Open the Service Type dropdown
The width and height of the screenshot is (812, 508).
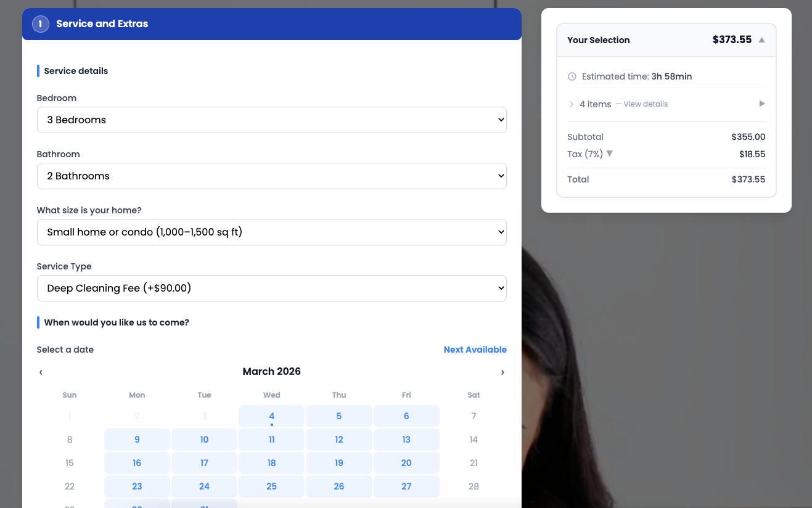point(271,288)
